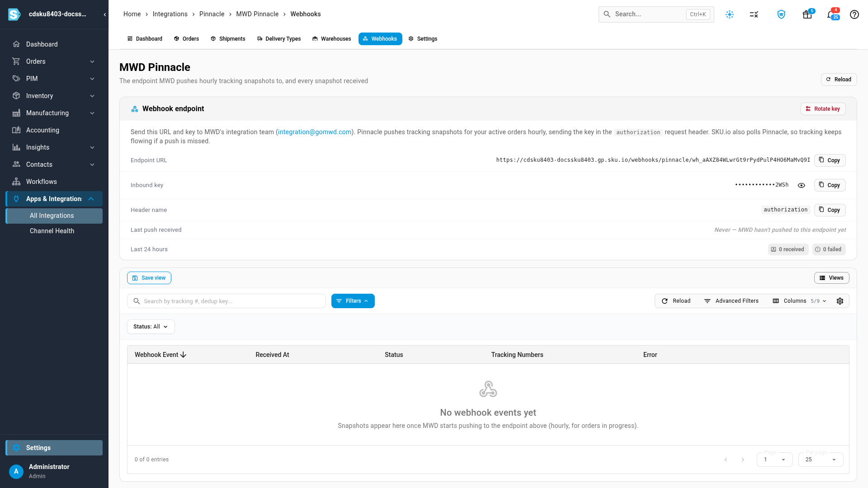Open Channel Health in sidebar
This screenshot has height=488, width=868.
[54, 231]
